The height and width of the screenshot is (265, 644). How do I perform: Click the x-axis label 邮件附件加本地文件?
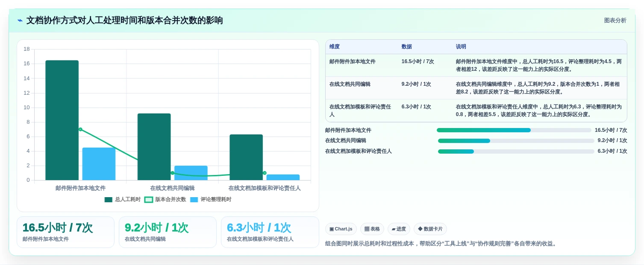pos(80,188)
